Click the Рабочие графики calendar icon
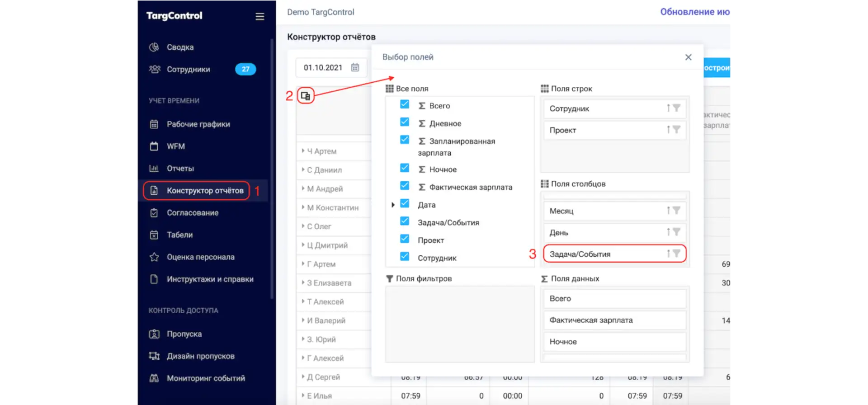Screen dimensions: 868x405 (154, 124)
